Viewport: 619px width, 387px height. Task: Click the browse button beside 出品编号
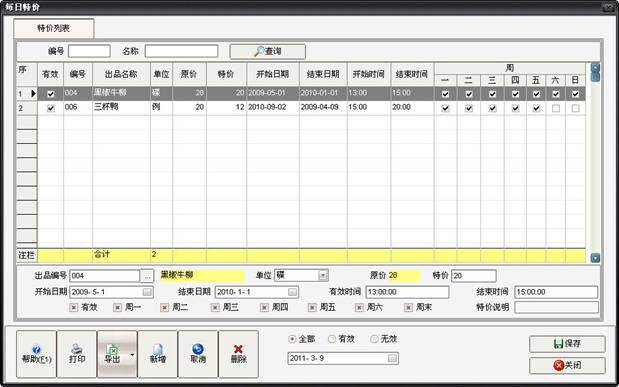pyautogui.click(x=147, y=276)
